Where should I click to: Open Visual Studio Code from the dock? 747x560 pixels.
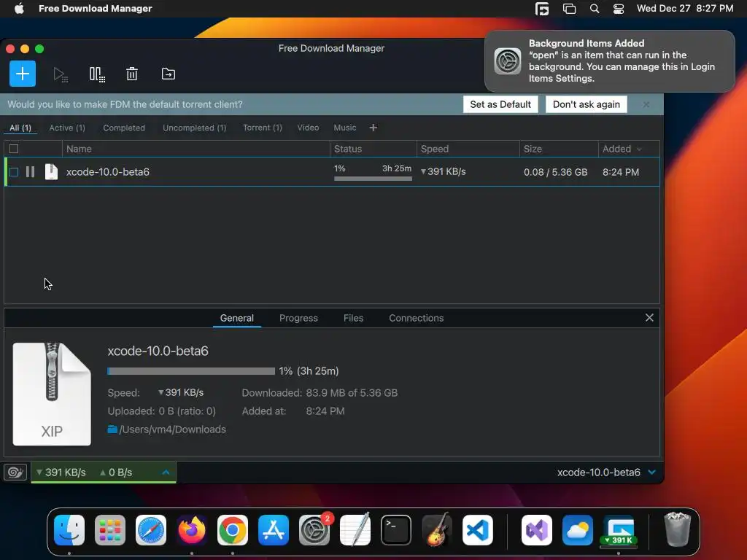(478, 530)
